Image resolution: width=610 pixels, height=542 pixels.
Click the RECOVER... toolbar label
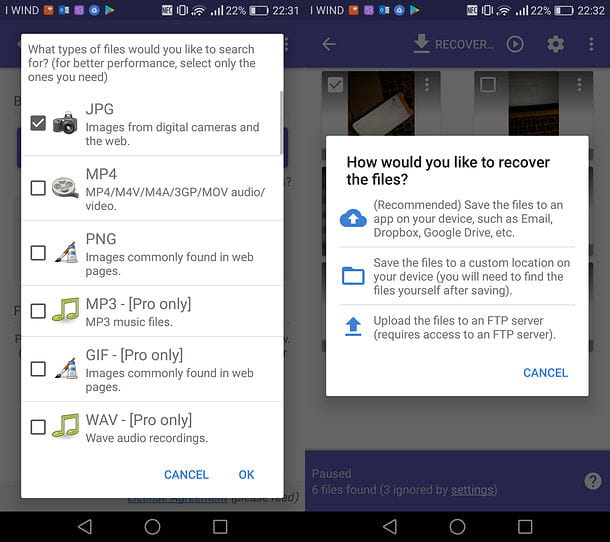tap(465, 44)
